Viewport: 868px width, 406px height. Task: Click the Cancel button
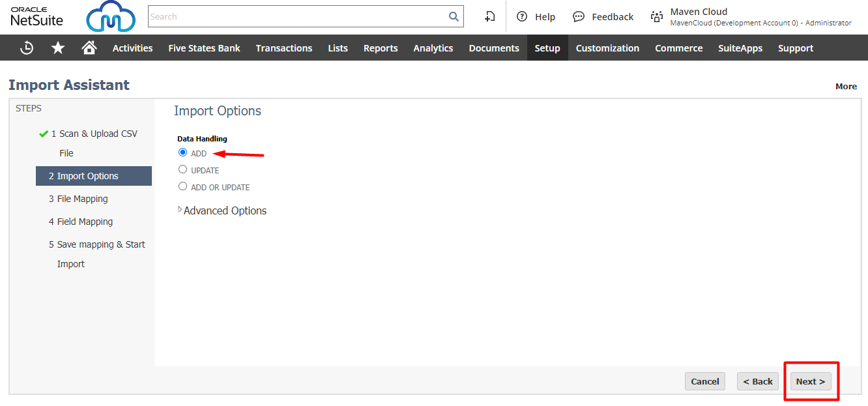click(704, 381)
